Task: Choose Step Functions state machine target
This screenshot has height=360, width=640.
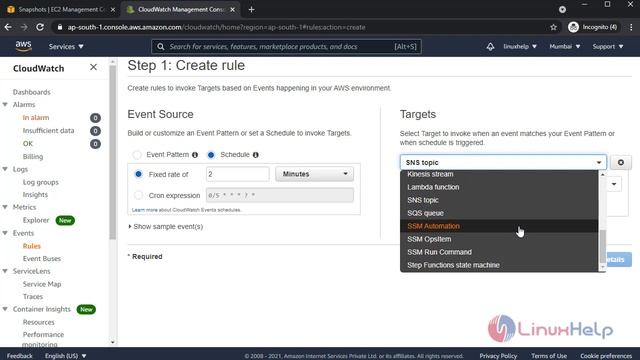Action: [x=499, y=265]
